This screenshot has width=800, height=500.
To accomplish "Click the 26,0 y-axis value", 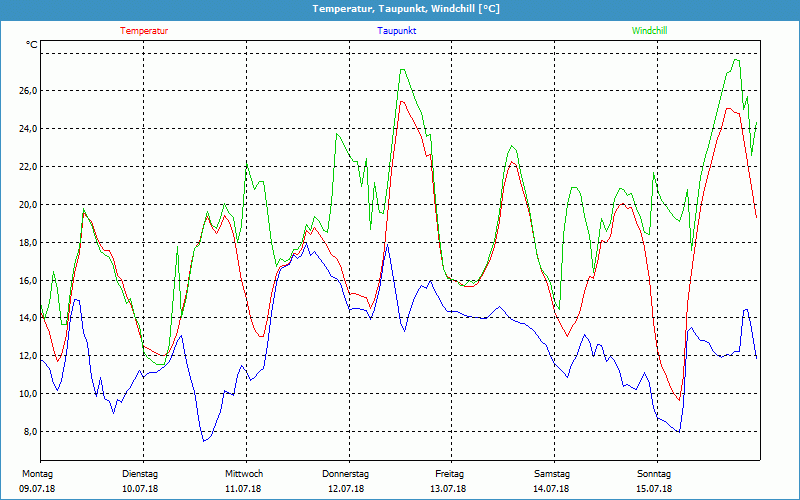I will coord(29,91).
